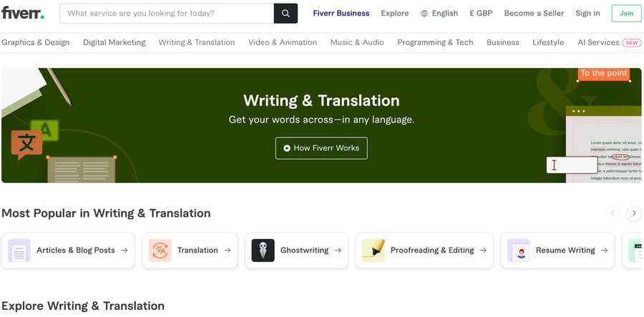
Task: Open the Programming & Tech menu
Action: (x=435, y=42)
